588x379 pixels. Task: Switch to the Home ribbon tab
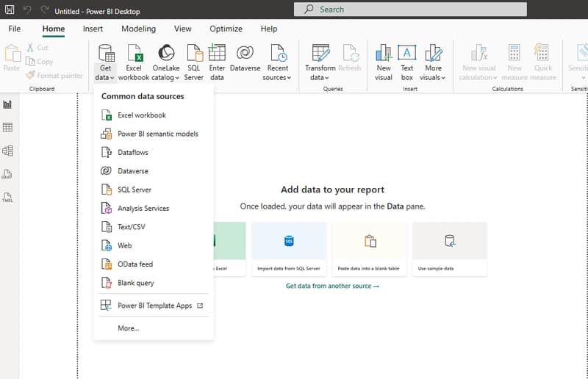coord(53,29)
